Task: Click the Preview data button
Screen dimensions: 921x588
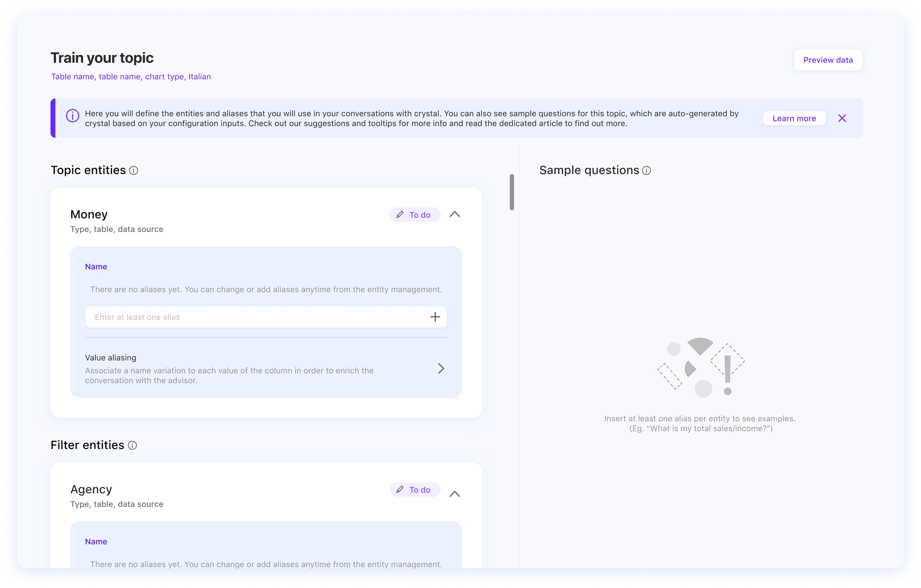Action: (x=828, y=60)
